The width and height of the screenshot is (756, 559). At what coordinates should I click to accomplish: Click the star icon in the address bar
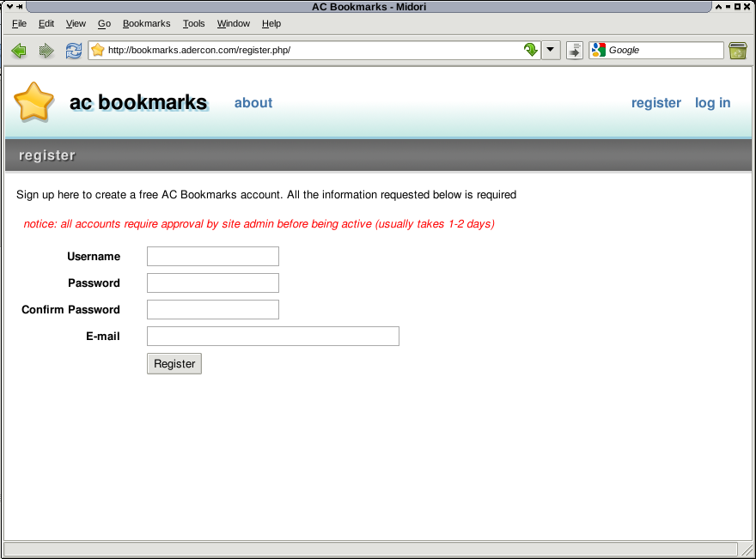pyautogui.click(x=96, y=50)
